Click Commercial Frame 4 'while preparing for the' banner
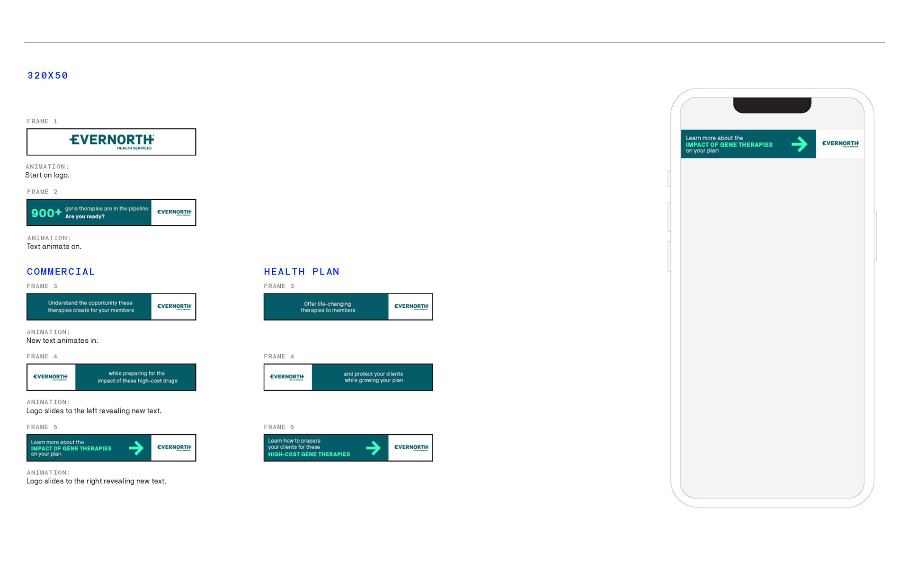The height and width of the screenshot is (588, 909). [111, 377]
